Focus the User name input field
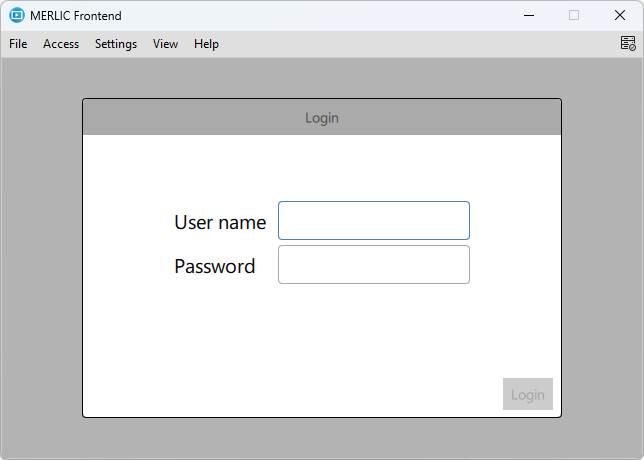 click(x=373, y=221)
